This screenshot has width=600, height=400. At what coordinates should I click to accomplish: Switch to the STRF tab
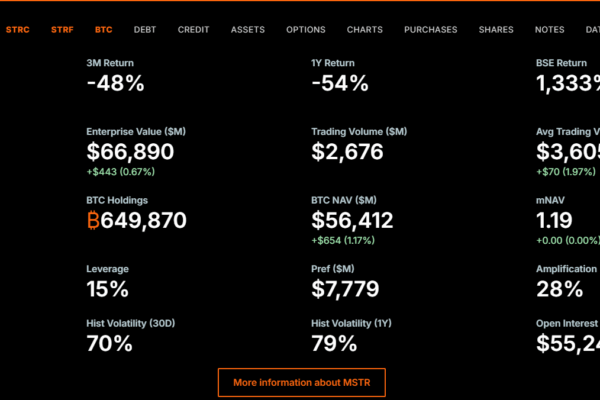pos(62,30)
